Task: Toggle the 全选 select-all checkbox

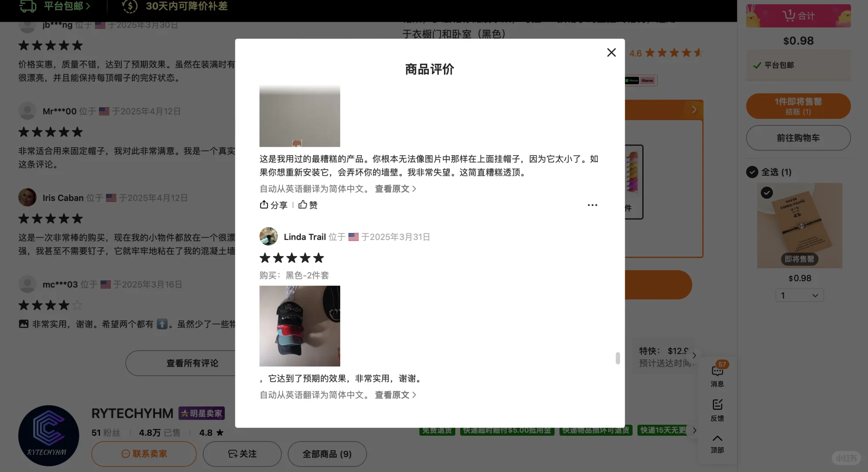Action: (752, 172)
